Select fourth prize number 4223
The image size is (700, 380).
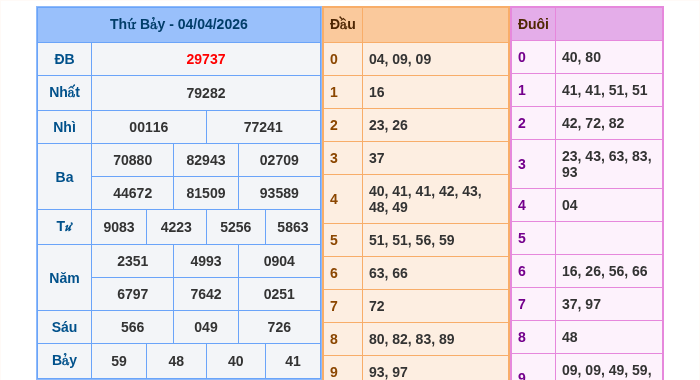176,227
